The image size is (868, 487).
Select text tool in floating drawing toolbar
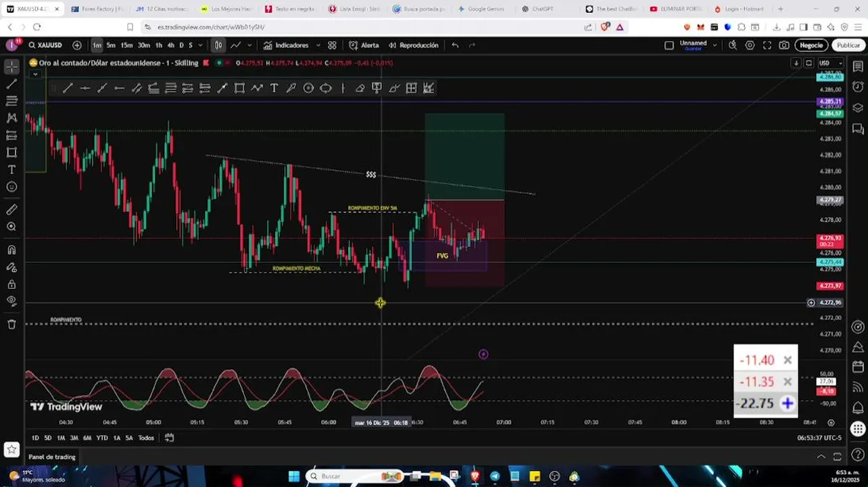click(x=274, y=88)
